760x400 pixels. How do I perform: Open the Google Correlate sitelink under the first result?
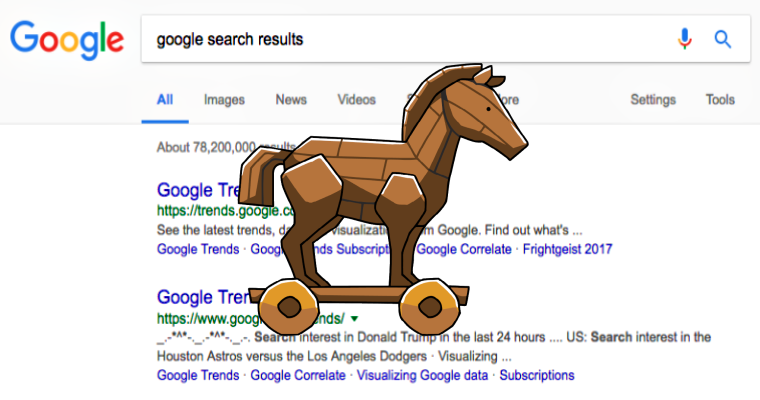click(464, 249)
